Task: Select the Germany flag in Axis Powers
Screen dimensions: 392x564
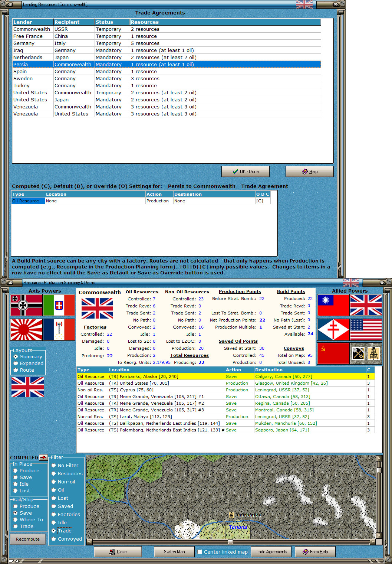Action: point(26,305)
